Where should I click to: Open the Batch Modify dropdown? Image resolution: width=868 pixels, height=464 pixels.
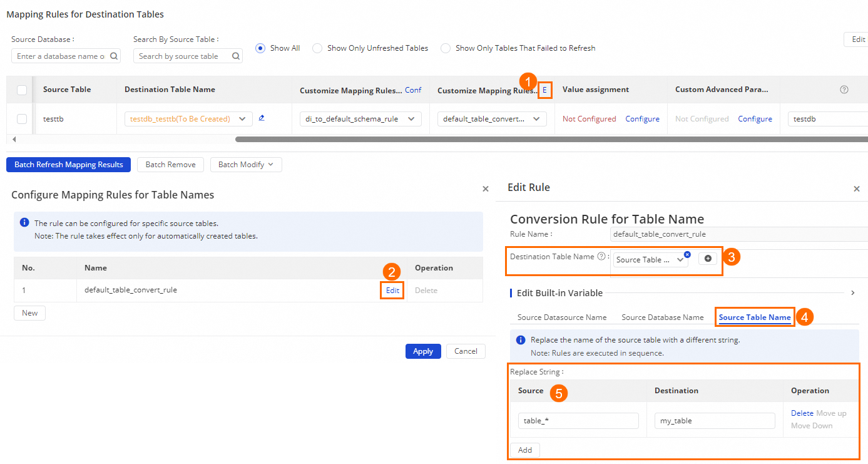(246, 165)
